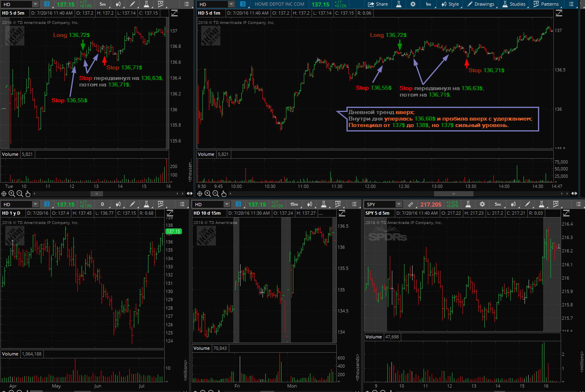Open symbol dropdown in bottom-middle 15m chart
585x392 pixels.
click(227, 204)
